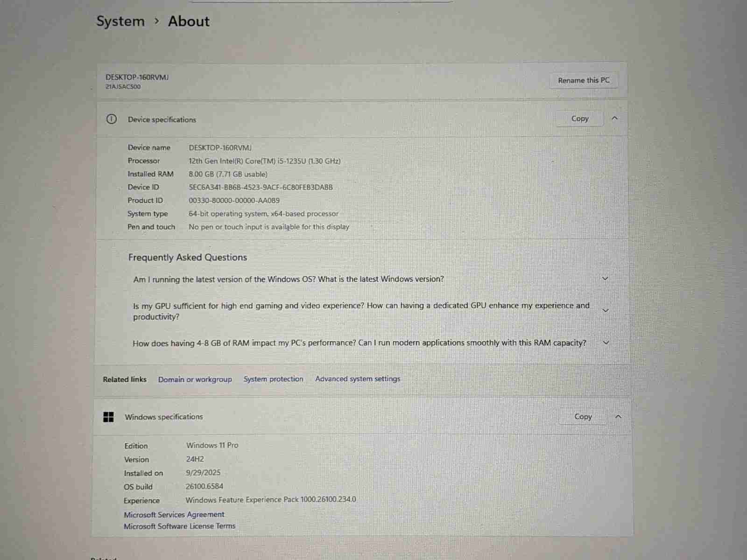Copy the device specifications

click(579, 119)
